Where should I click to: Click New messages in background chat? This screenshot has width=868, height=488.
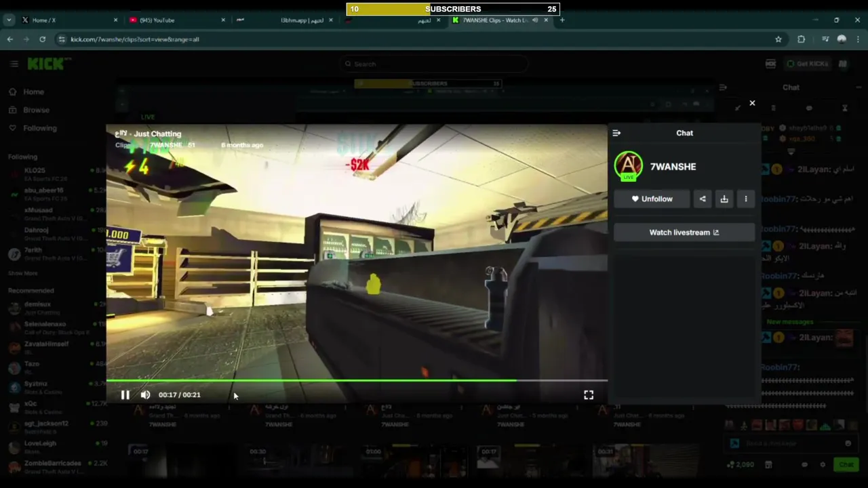coord(790,322)
